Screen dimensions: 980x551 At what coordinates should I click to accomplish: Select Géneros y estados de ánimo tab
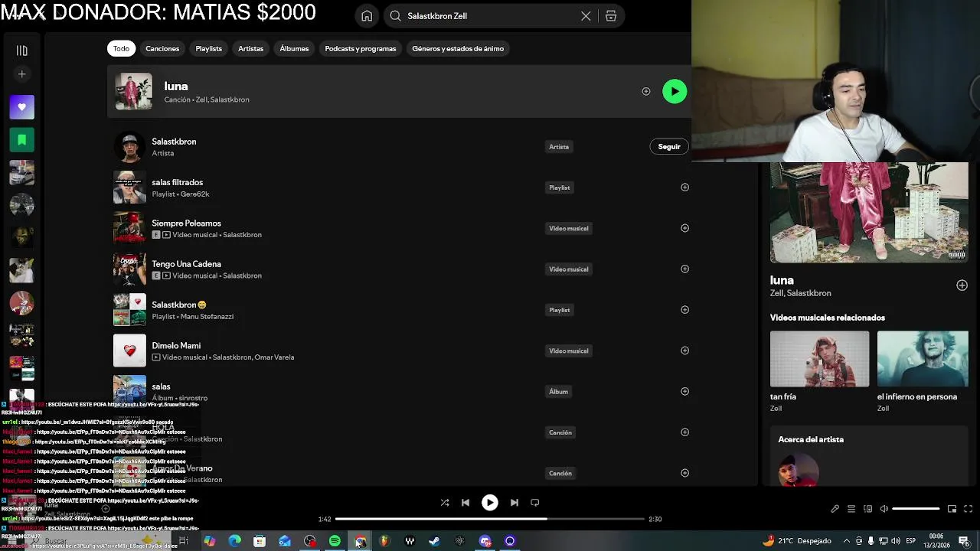458,48
